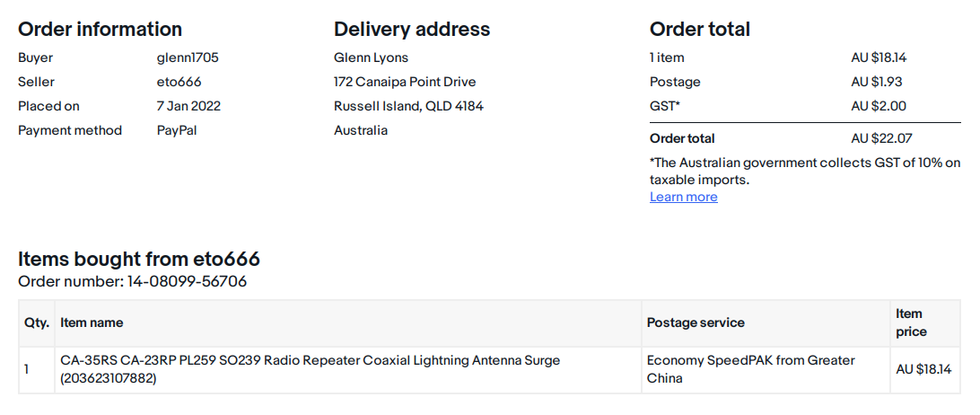Click the Order information heading

click(100, 30)
